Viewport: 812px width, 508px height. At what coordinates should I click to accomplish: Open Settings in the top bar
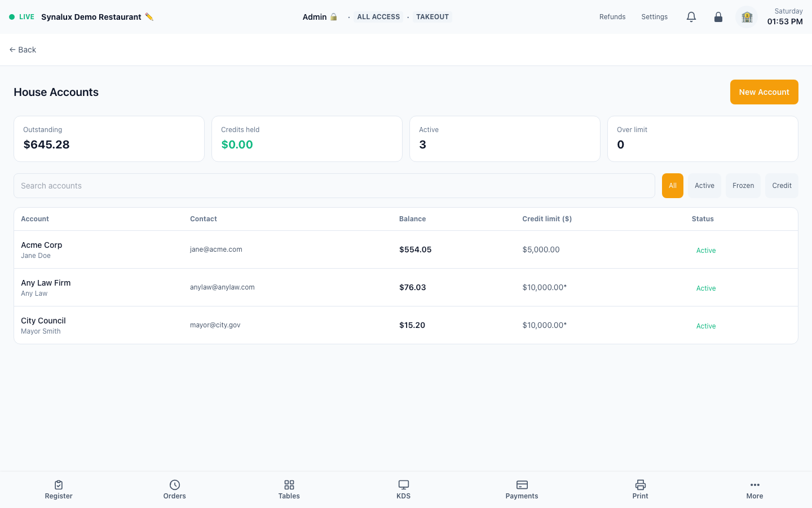click(x=655, y=17)
